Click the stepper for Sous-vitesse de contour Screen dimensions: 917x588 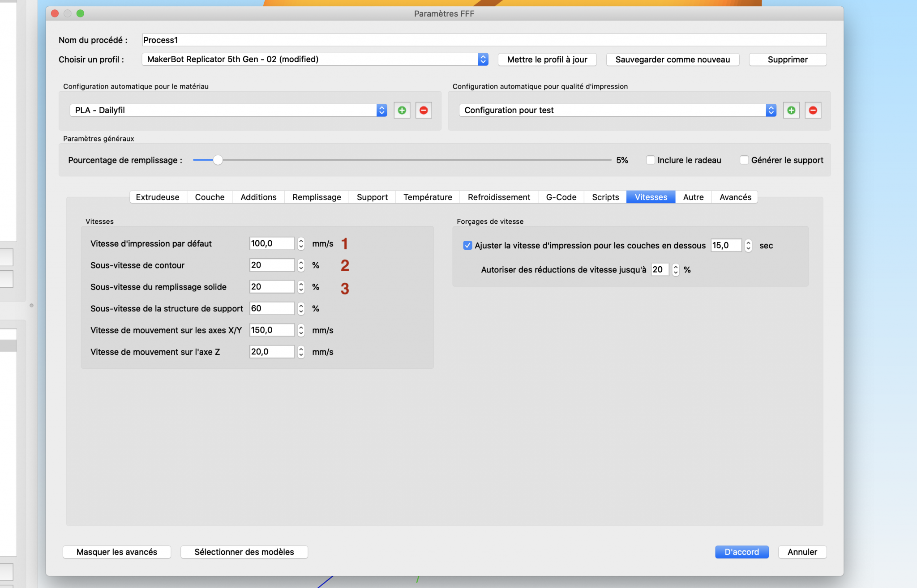point(301,265)
